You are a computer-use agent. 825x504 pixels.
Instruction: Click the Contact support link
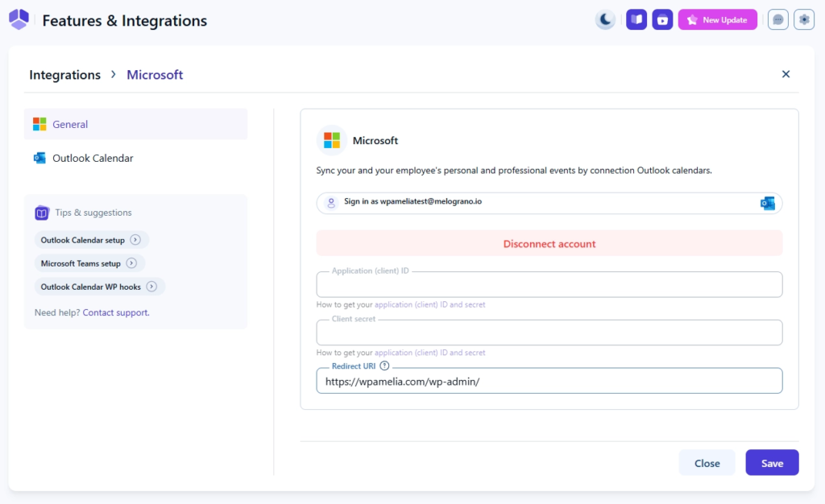click(115, 312)
